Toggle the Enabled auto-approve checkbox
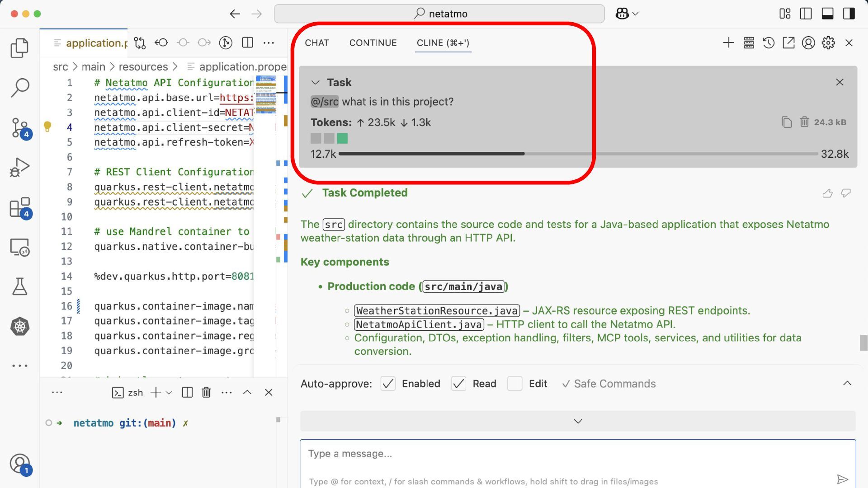This screenshot has width=868, height=488. [x=388, y=384]
